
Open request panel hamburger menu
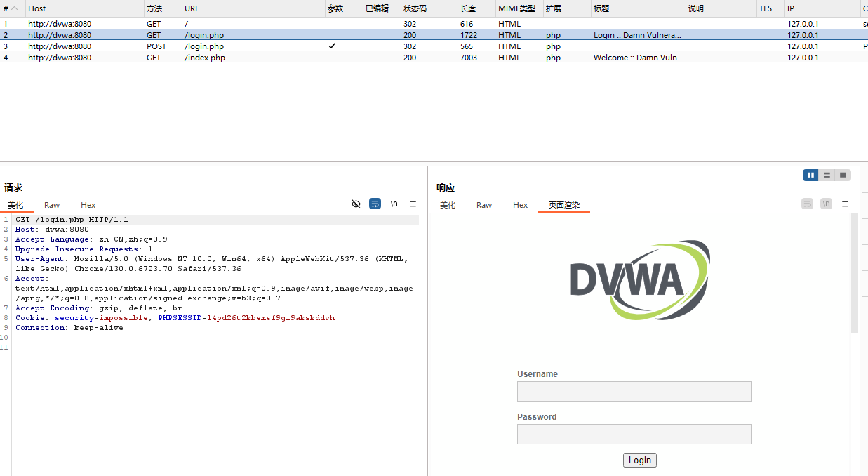pos(413,204)
